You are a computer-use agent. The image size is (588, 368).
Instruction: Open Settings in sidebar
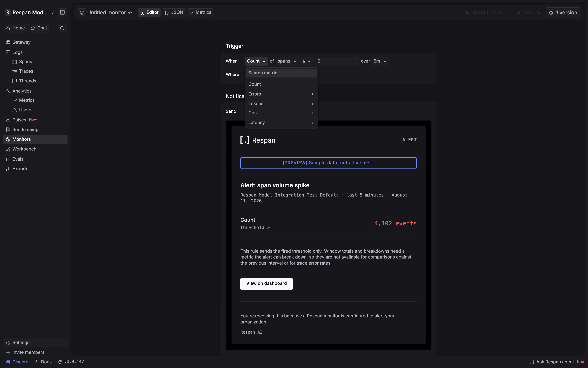click(x=35, y=343)
